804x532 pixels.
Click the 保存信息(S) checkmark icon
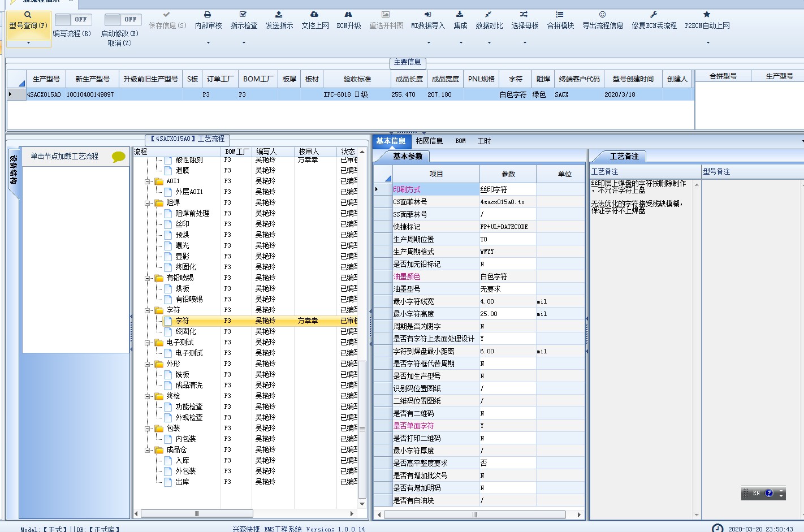(x=166, y=14)
